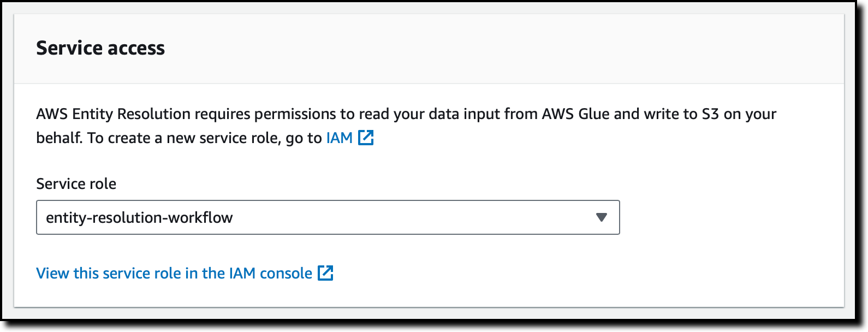This screenshot has width=868, height=332.
Task: Click the external link icon beside IAM
Action: click(x=366, y=138)
